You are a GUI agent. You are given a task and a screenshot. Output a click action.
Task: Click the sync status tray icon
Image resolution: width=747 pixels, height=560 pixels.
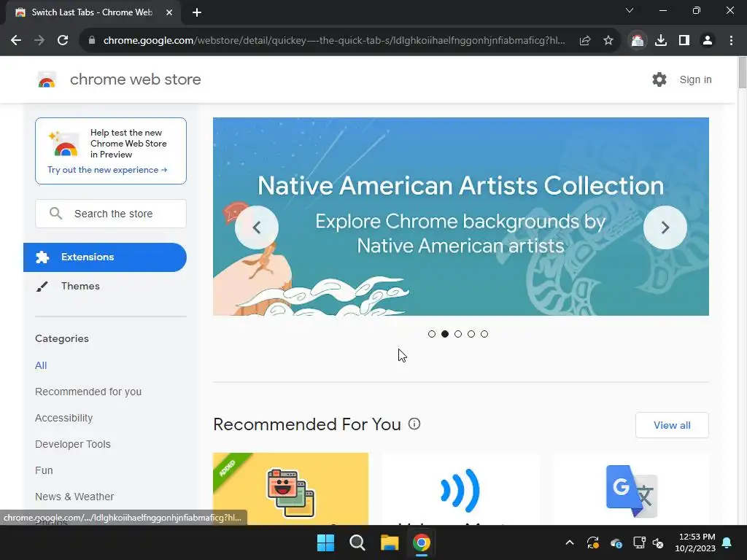pos(593,542)
